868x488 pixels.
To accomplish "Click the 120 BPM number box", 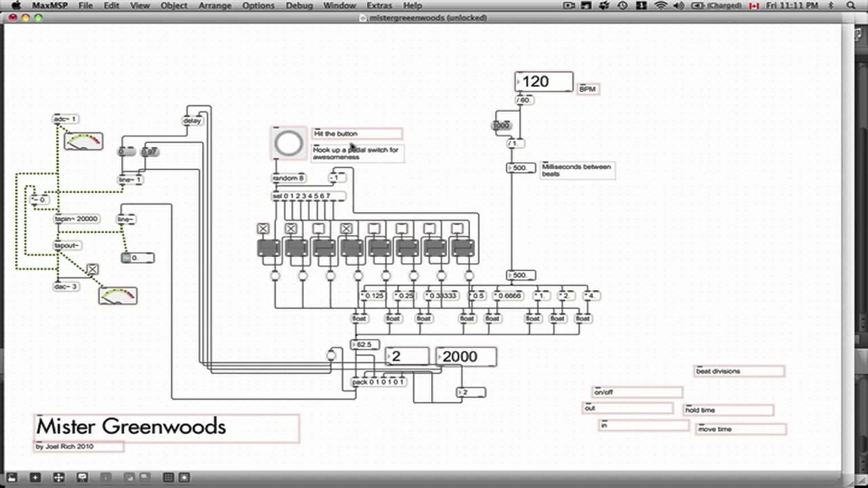I will pyautogui.click(x=544, y=82).
